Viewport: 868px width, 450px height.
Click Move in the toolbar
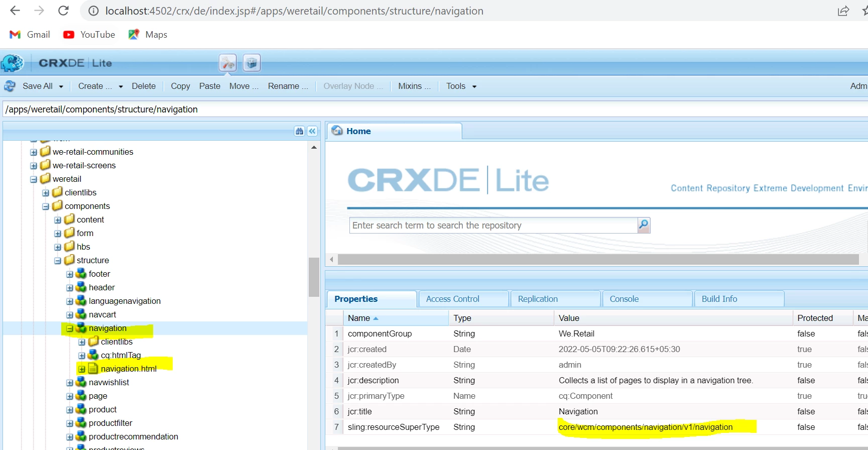point(244,86)
